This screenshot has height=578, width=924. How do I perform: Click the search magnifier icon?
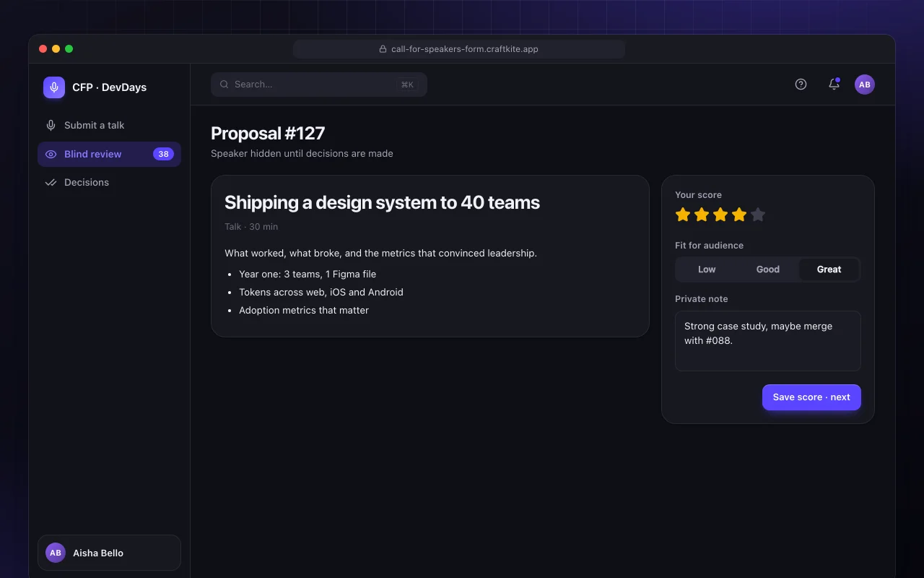[225, 85]
